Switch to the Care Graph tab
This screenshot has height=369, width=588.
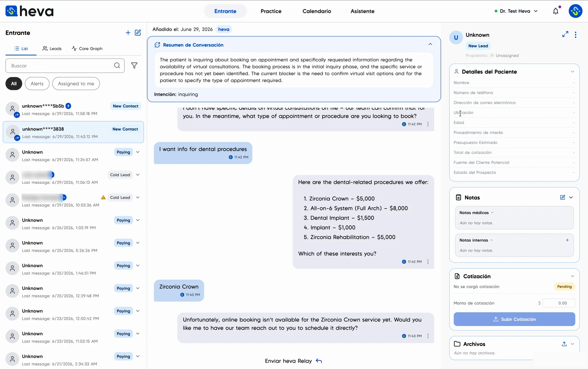[x=87, y=48]
